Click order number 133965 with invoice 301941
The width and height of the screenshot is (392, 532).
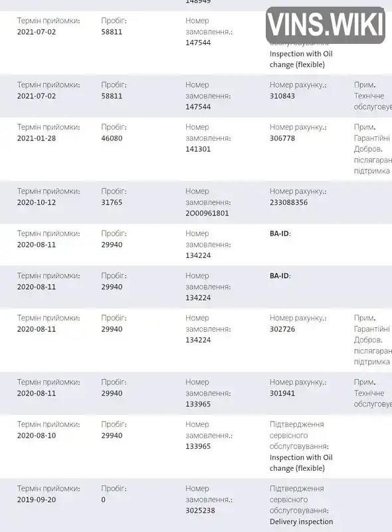(x=198, y=404)
